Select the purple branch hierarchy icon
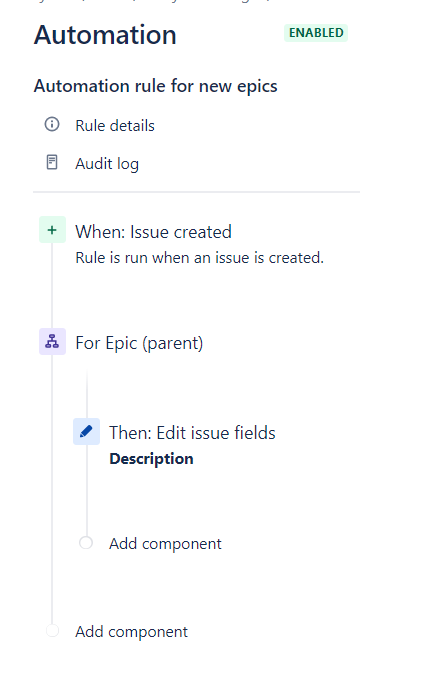The image size is (443, 695). click(52, 341)
